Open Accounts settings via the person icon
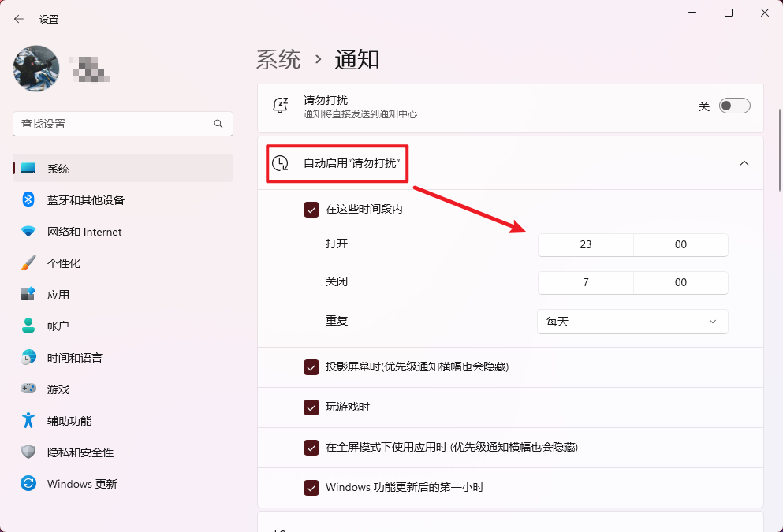Screen dimensions: 783x532 [x=29, y=326]
